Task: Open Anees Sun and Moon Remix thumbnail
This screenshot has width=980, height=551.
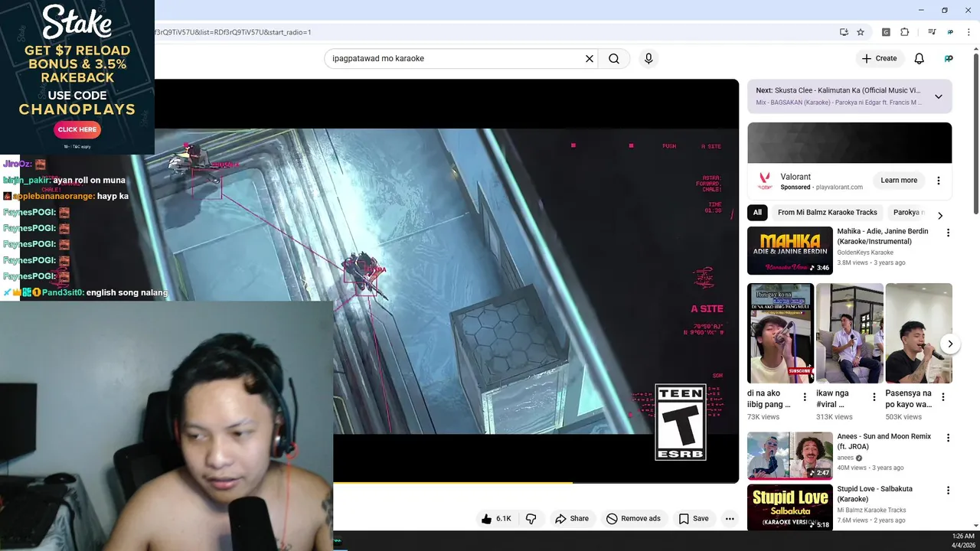Action: (x=789, y=455)
